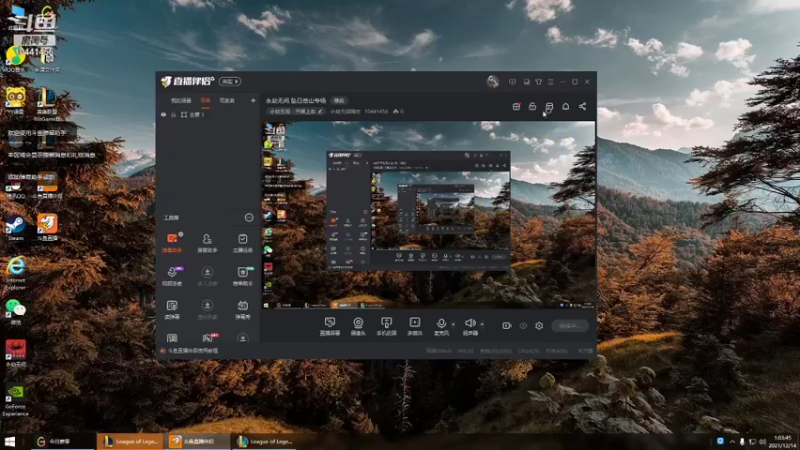
Task: Add a new scene with the plus button
Action: tap(253, 101)
